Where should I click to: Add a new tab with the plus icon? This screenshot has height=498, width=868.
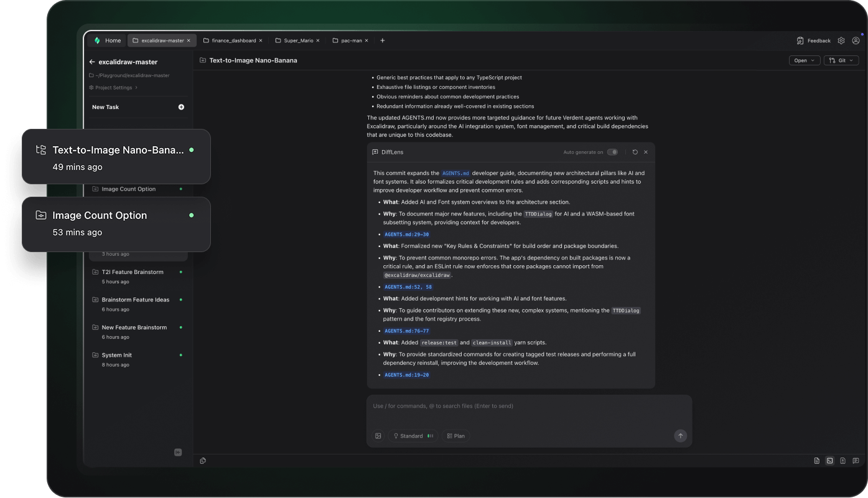click(383, 40)
